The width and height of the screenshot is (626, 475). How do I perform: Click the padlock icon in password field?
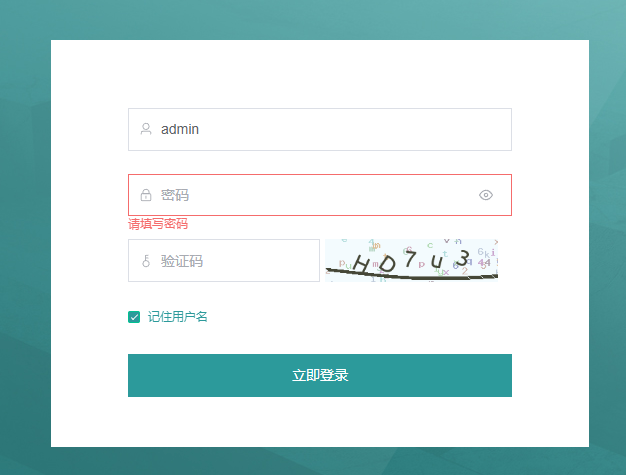146,195
